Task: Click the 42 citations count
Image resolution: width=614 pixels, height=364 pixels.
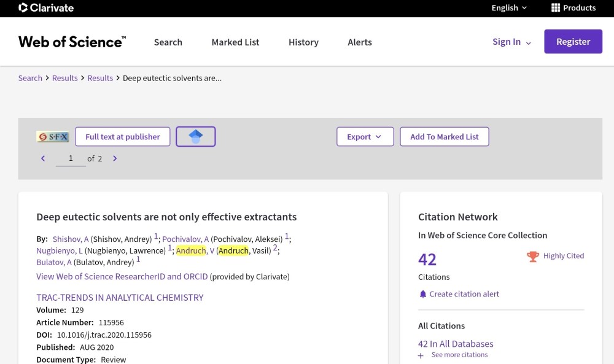Action: pos(427,260)
